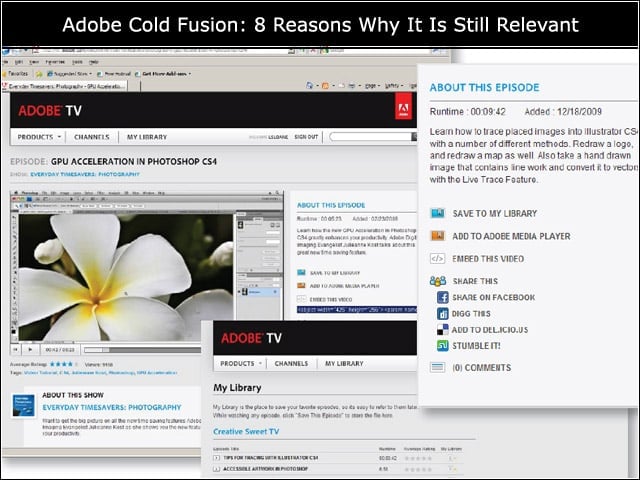Image resolution: width=640 pixels, height=480 pixels.
Task: Click Add to Del.icio.us link
Action: (x=490, y=329)
